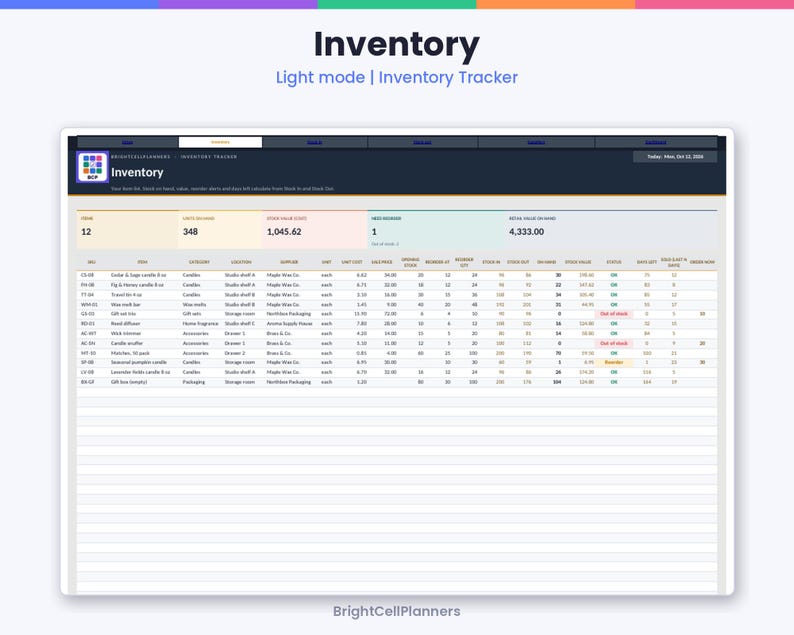The height and width of the screenshot is (635, 794).
Task: Select the Fig & Honey candle 8 oz cell
Action: (x=137, y=285)
